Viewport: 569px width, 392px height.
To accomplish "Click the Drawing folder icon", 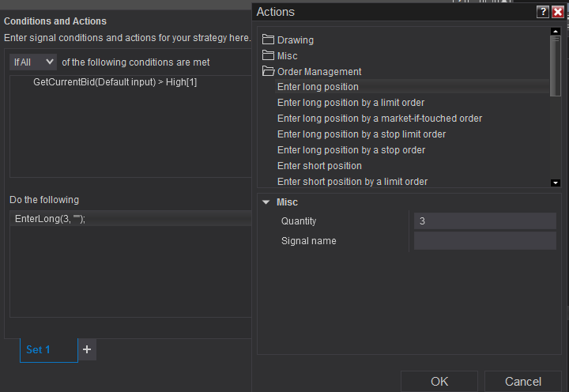I will tap(268, 40).
